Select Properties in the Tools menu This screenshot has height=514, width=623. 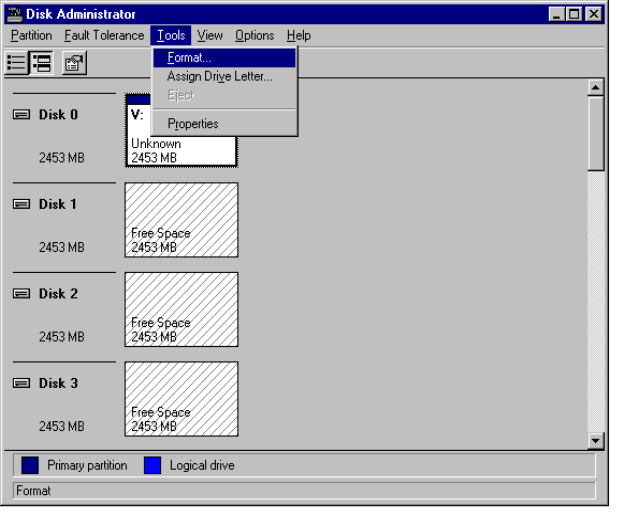192,124
